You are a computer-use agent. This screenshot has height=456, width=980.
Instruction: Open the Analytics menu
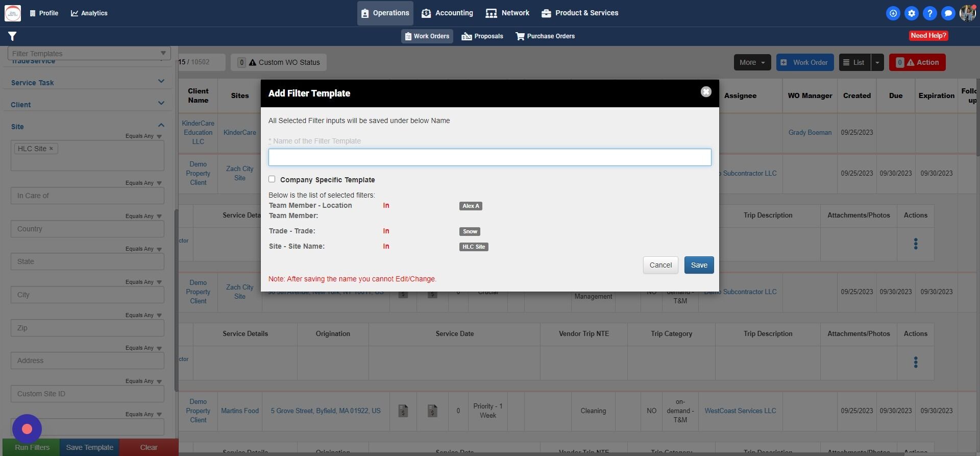click(x=89, y=13)
